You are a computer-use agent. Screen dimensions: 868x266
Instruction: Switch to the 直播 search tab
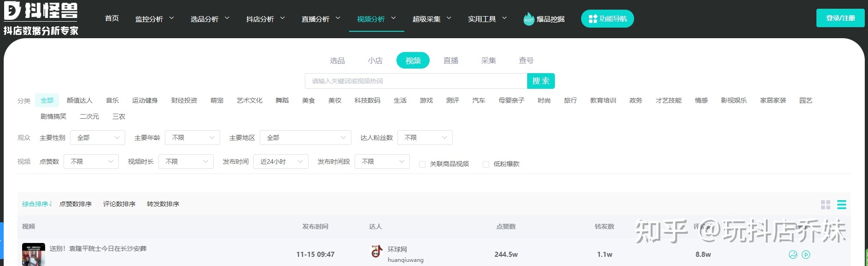pyautogui.click(x=450, y=61)
